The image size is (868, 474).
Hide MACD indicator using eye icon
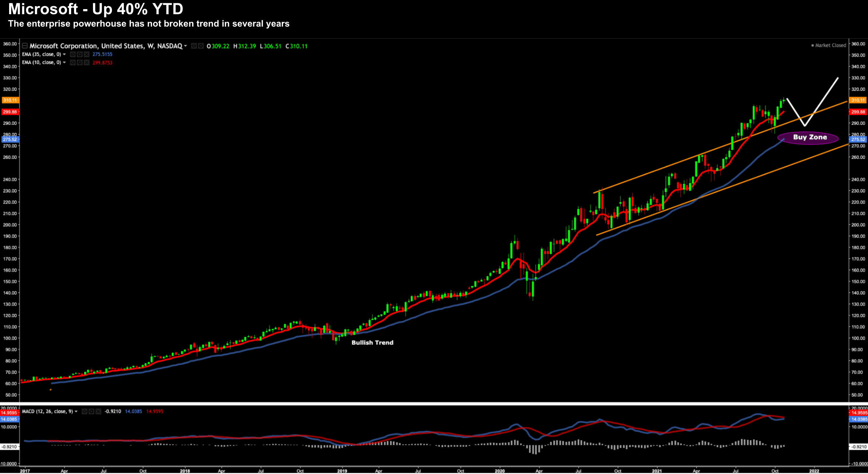click(x=85, y=411)
